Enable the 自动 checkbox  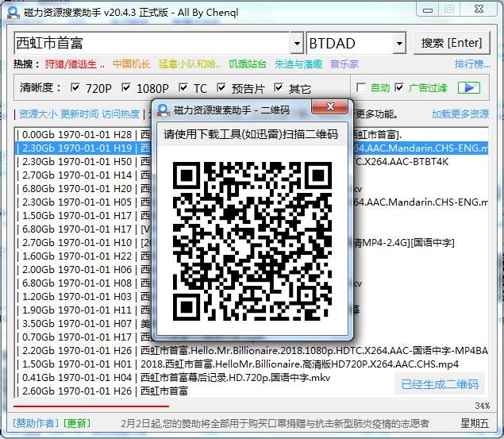click(361, 87)
